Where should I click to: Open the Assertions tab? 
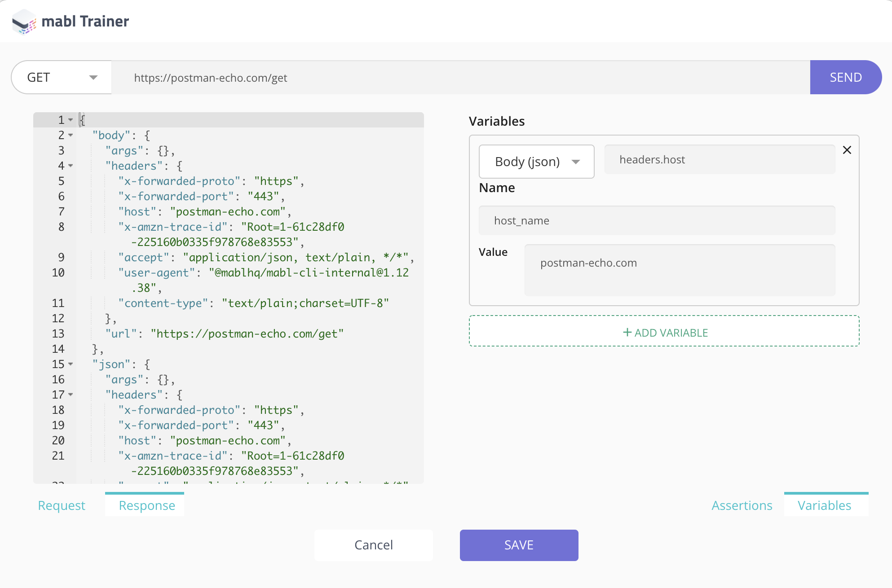(742, 505)
